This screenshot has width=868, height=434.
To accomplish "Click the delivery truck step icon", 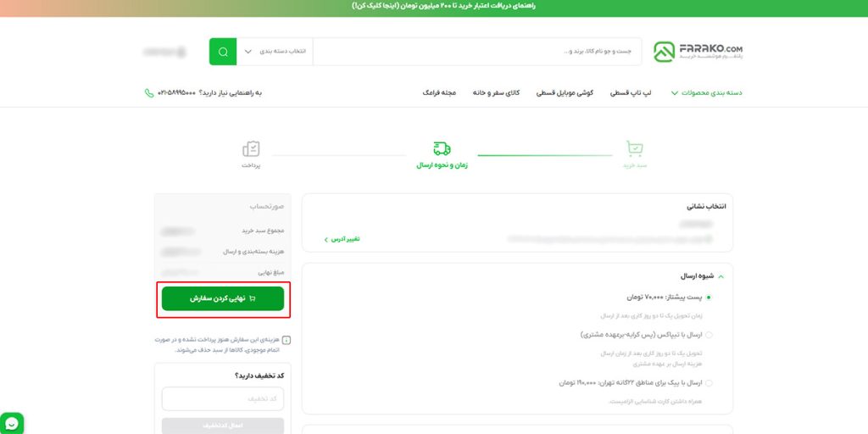I will click(x=442, y=149).
